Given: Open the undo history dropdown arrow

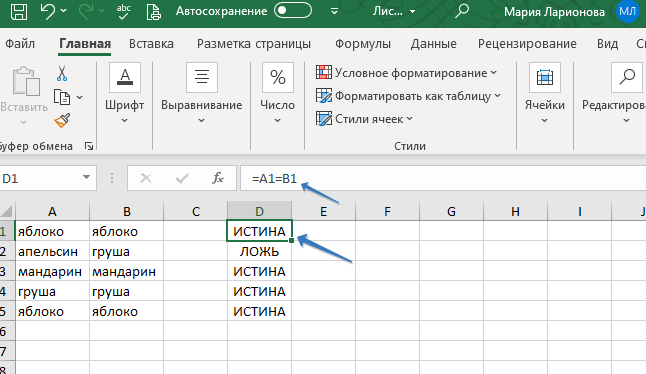Looking at the screenshot, I should (x=64, y=10).
